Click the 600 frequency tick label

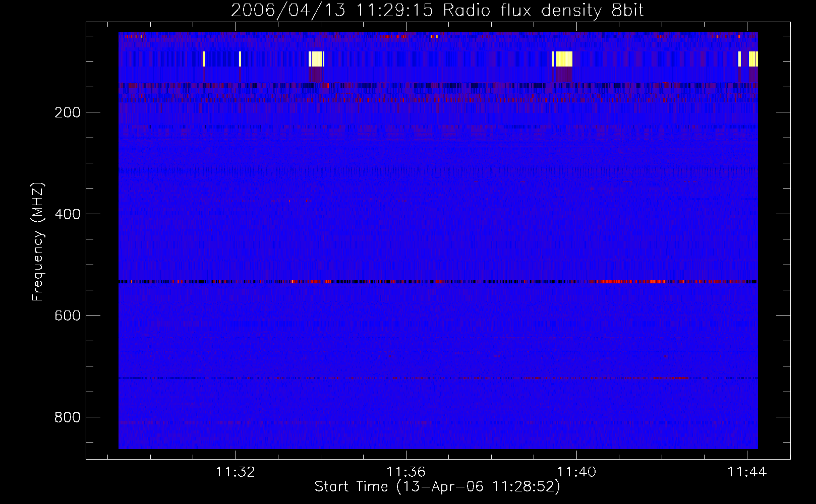click(68, 316)
